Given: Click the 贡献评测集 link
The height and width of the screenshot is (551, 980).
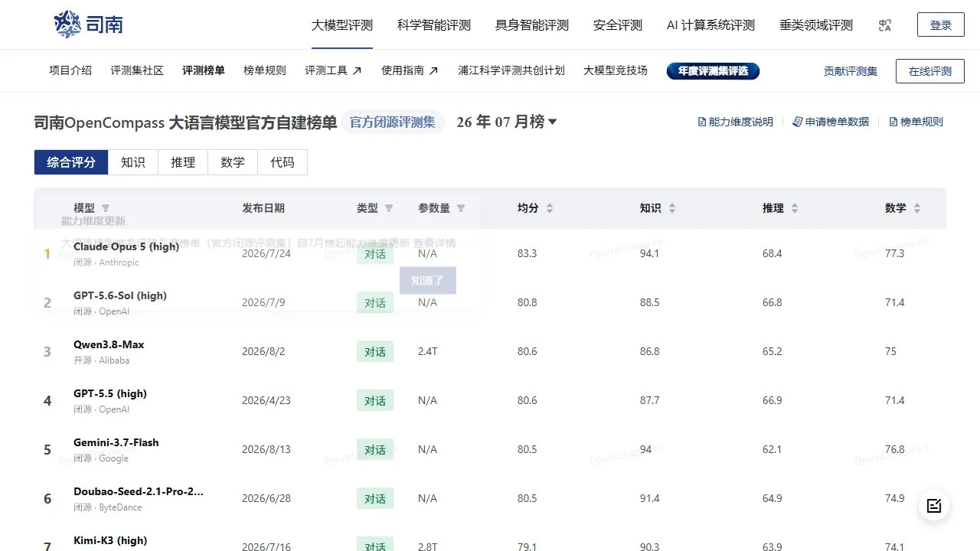Looking at the screenshot, I should pyautogui.click(x=851, y=71).
